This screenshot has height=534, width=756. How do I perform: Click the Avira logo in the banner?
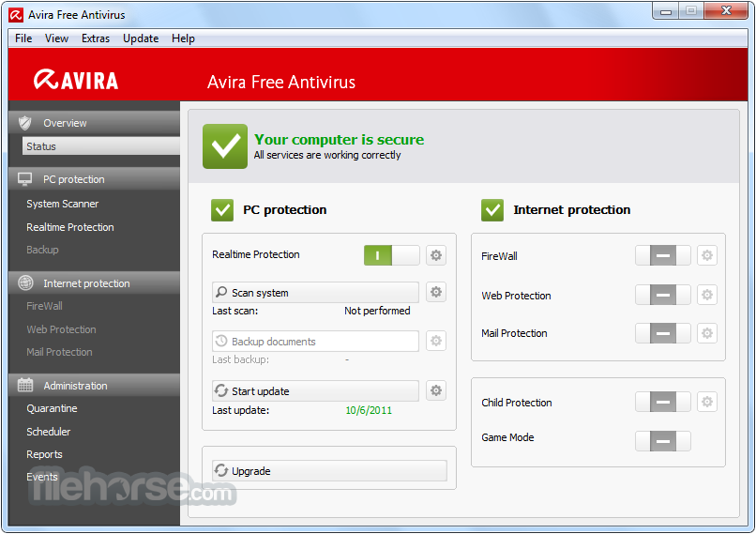[x=76, y=80]
